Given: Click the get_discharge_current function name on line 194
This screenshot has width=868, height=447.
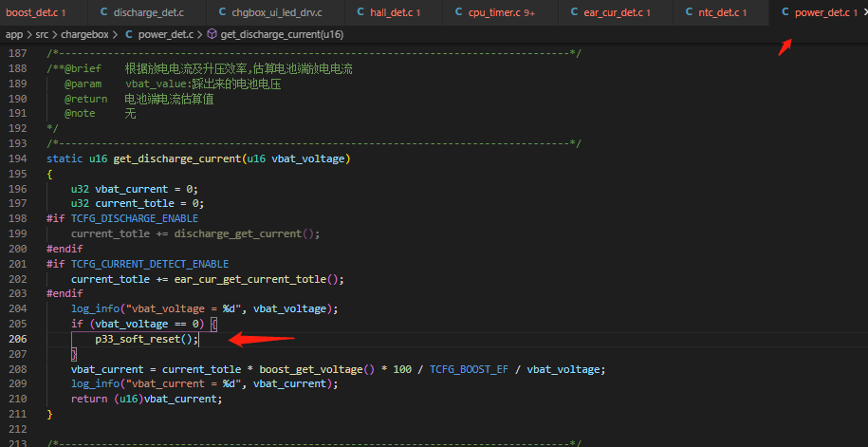Looking at the screenshot, I should coord(177,158).
